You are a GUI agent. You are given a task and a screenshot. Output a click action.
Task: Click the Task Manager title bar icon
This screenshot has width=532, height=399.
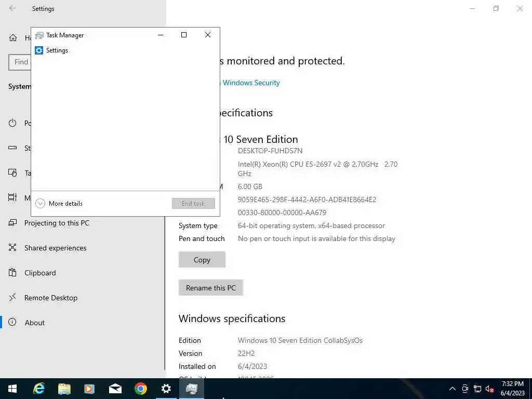(x=39, y=35)
